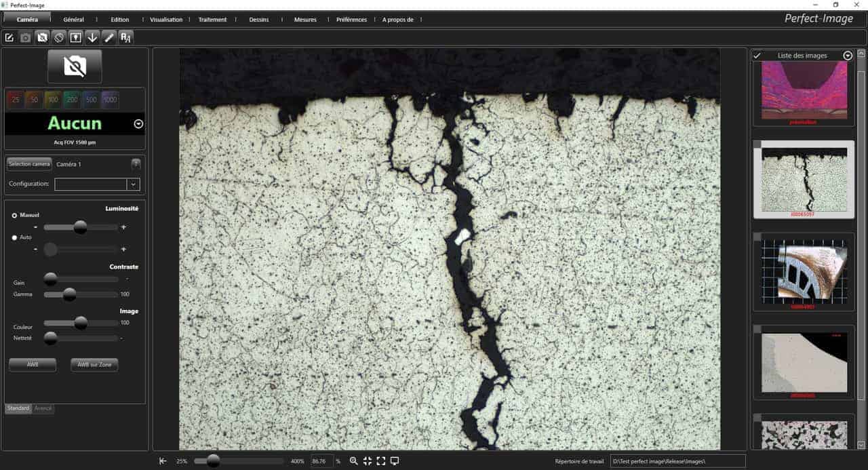Screen dimensions: 868x470
Task: Click the Couleur slider handle
Action: click(x=81, y=323)
